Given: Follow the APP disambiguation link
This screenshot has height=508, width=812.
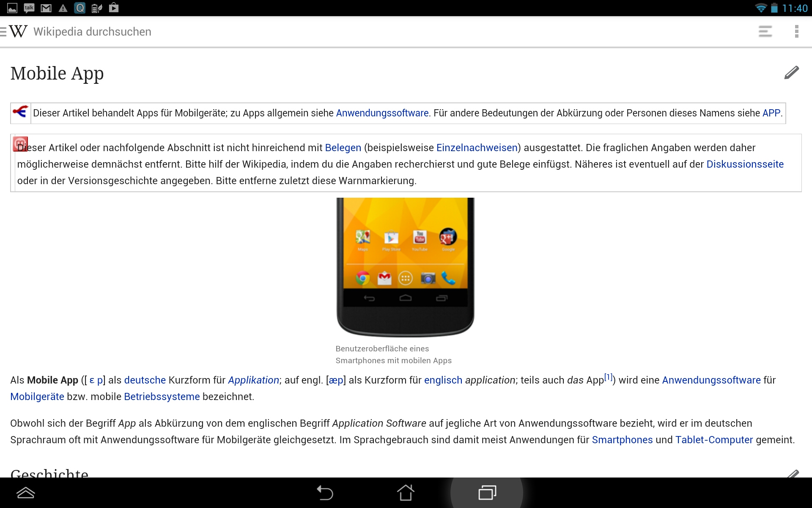Looking at the screenshot, I should tap(771, 113).
